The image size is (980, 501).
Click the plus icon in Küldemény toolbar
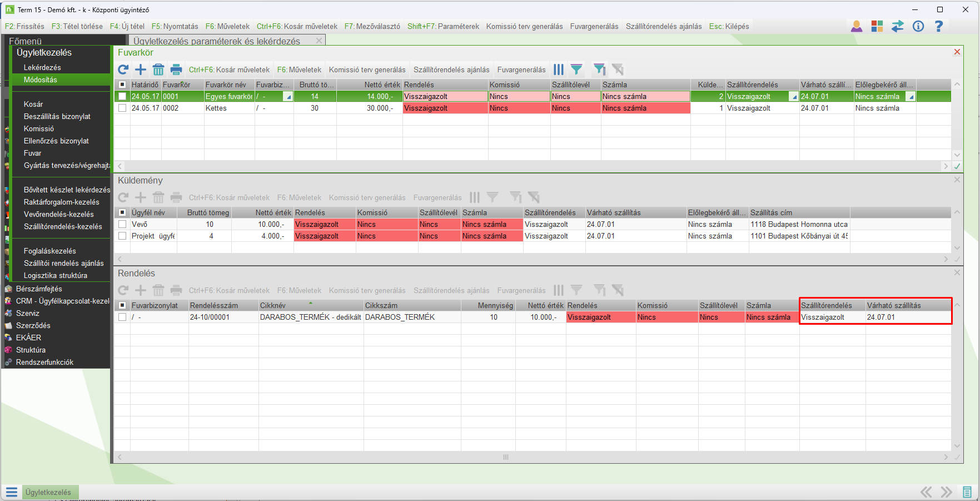[x=141, y=197]
